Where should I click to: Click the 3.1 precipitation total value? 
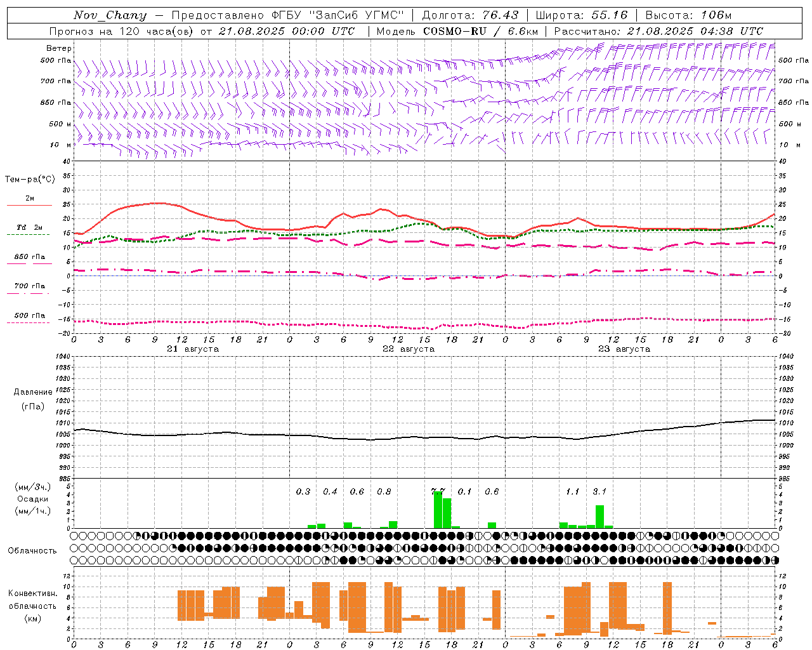pos(599,492)
